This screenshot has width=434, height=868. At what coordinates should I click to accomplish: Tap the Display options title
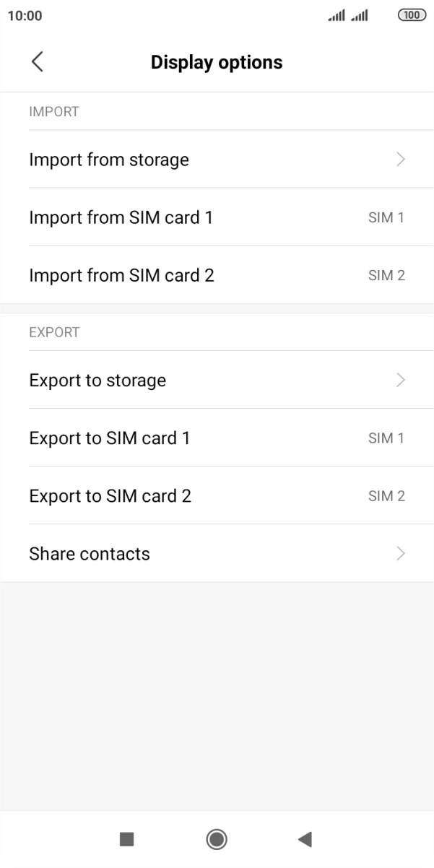pos(216,62)
